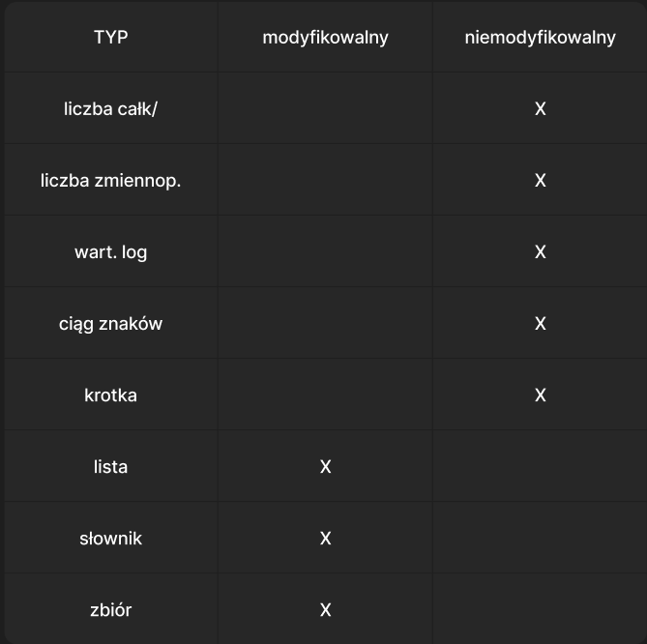
Task: Click empty modyfikowalny cell in krotka row
Action: pyautogui.click(x=325, y=395)
